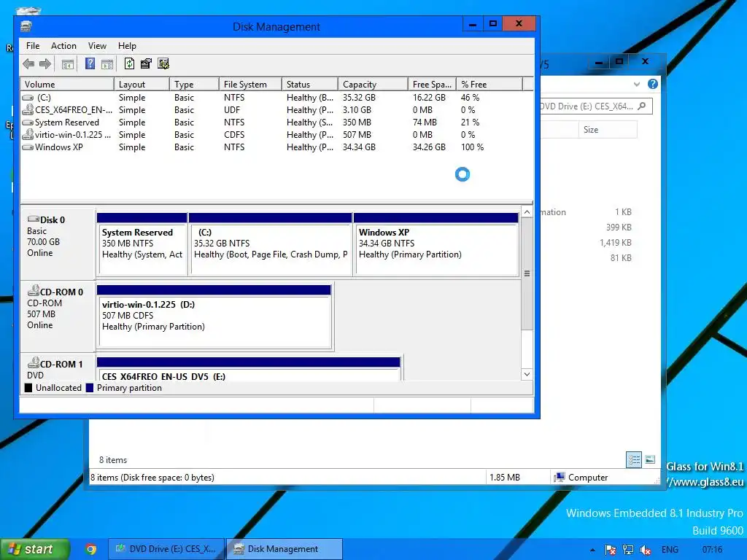The width and height of the screenshot is (747, 560).
Task: Click scroll up arrow in disk pane
Action: (527, 212)
